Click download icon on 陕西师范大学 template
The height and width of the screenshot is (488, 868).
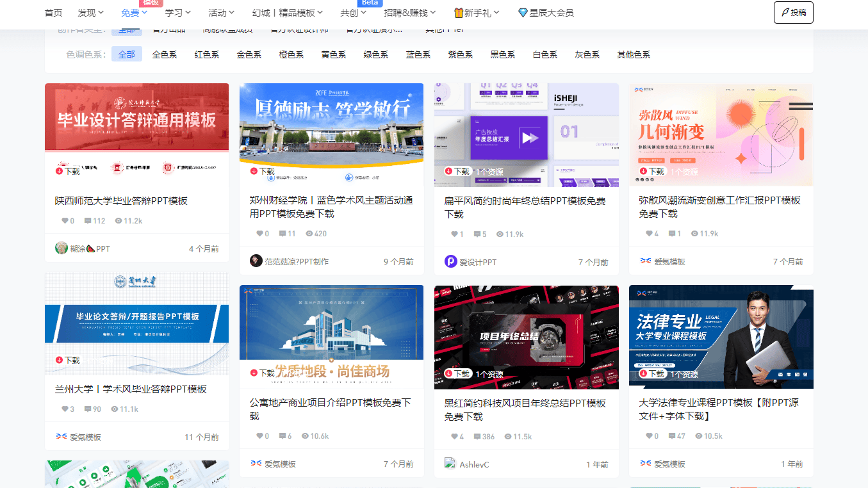pyautogui.click(x=60, y=171)
